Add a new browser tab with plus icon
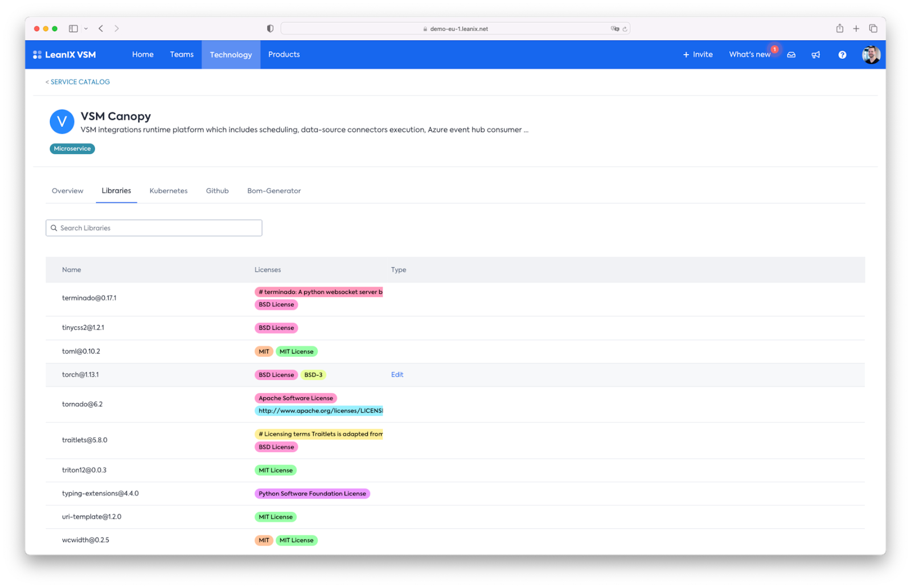The height and width of the screenshot is (588, 911). [856, 28]
